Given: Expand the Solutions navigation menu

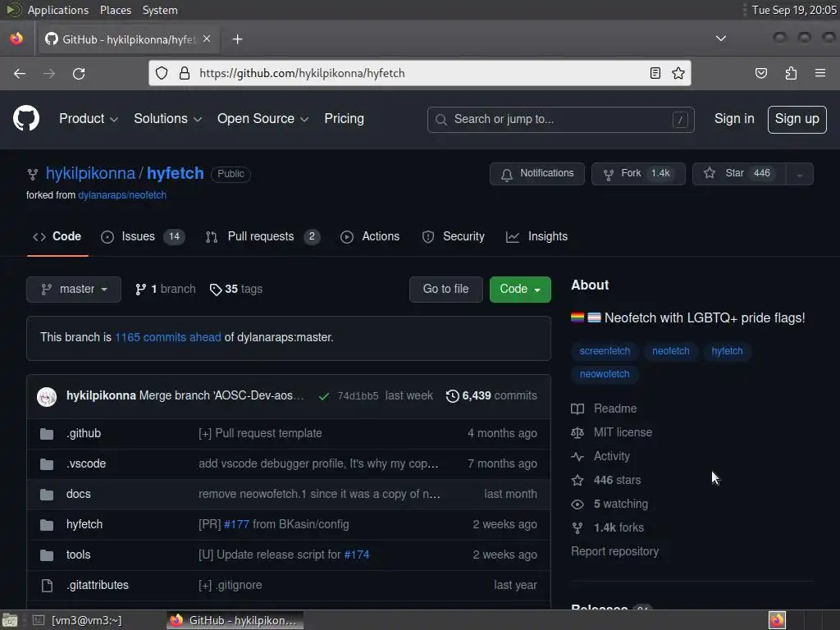Looking at the screenshot, I should click(x=167, y=118).
